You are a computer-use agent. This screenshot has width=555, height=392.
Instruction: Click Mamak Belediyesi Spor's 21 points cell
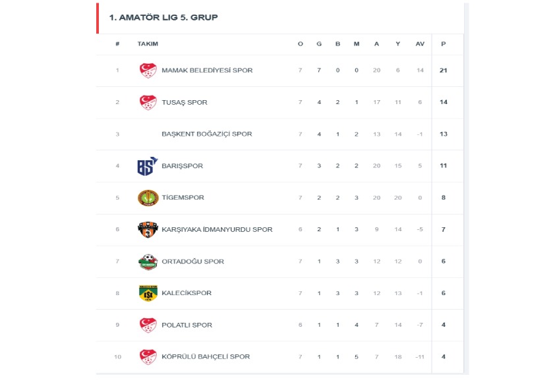click(x=444, y=70)
